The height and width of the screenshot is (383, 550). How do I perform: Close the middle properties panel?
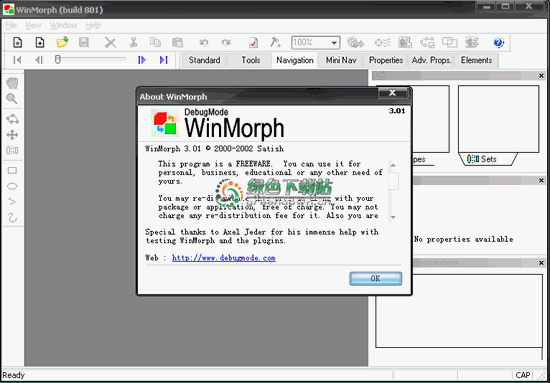tap(541, 180)
